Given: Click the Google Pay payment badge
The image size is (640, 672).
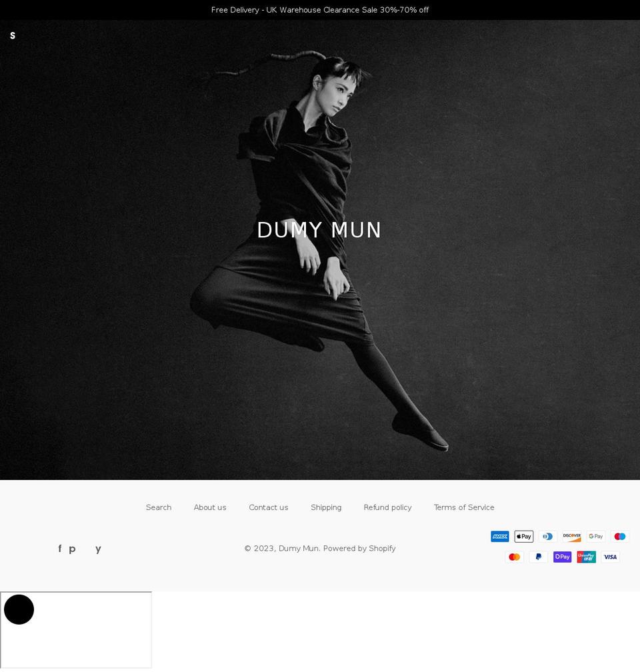Looking at the screenshot, I should pyautogui.click(x=595, y=537).
